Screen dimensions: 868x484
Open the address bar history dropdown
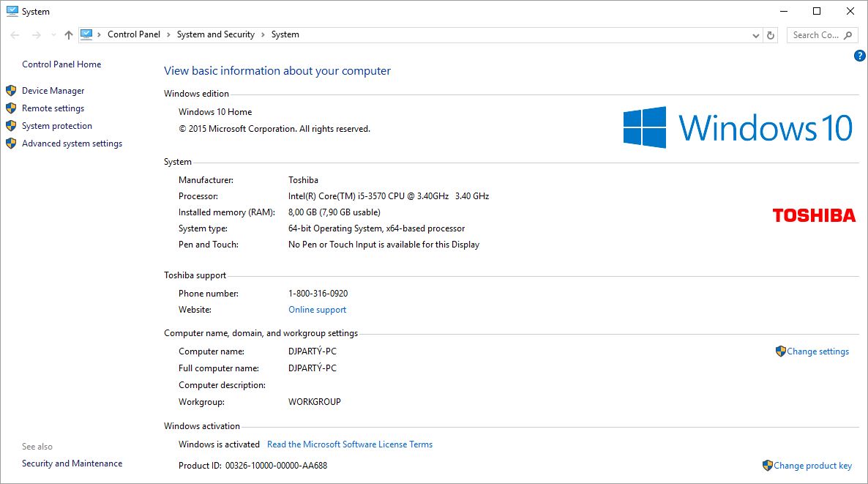click(756, 35)
